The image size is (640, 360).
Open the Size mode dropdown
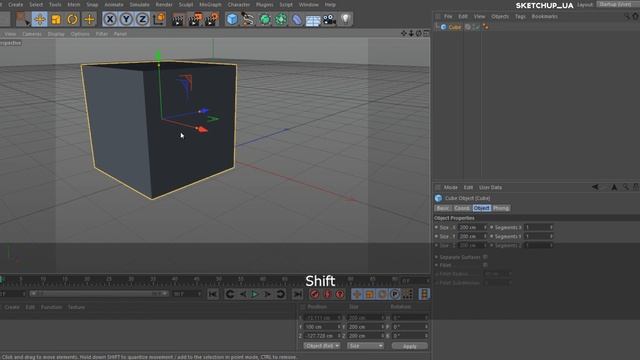(365, 346)
